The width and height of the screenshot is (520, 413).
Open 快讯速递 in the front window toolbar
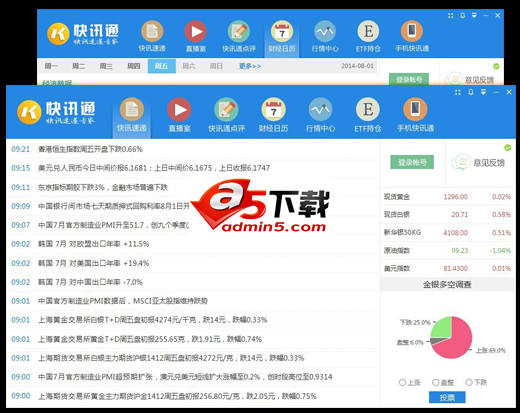click(132, 115)
